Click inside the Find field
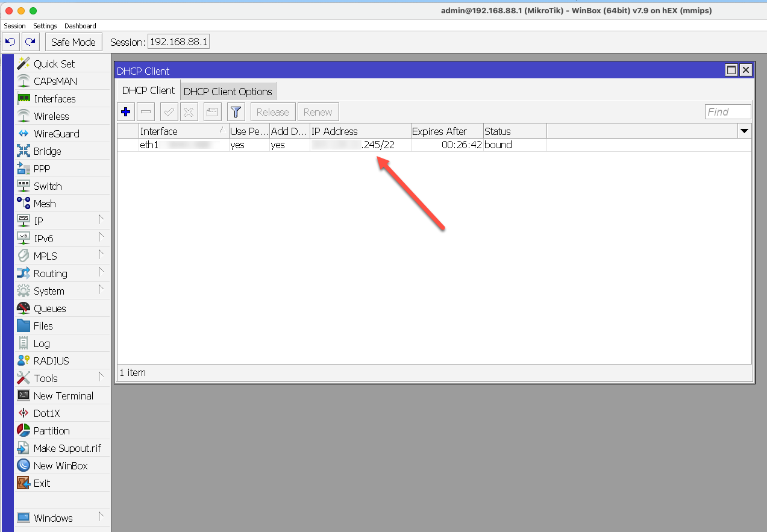Screen dimensions: 767x532 [x=727, y=111]
